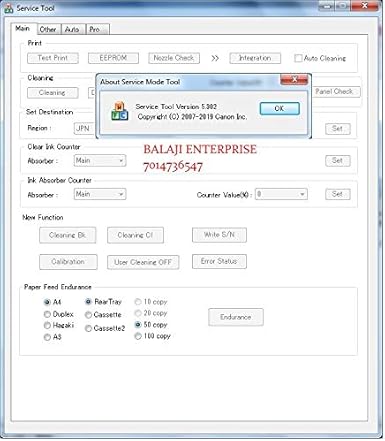This screenshot has height=441, width=385.
Task: Open the Clear Ink Counter Absorber dropdown
Action: [x=100, y=161]
